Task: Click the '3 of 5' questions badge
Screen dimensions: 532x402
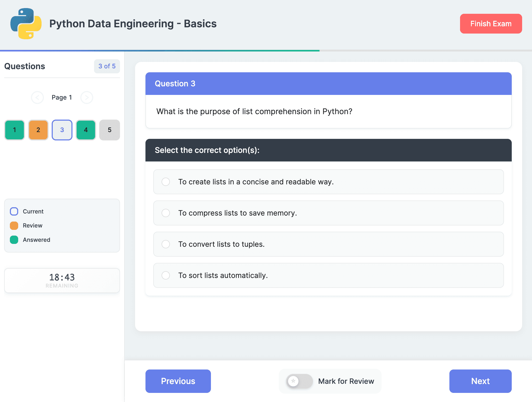Action: 107,66
